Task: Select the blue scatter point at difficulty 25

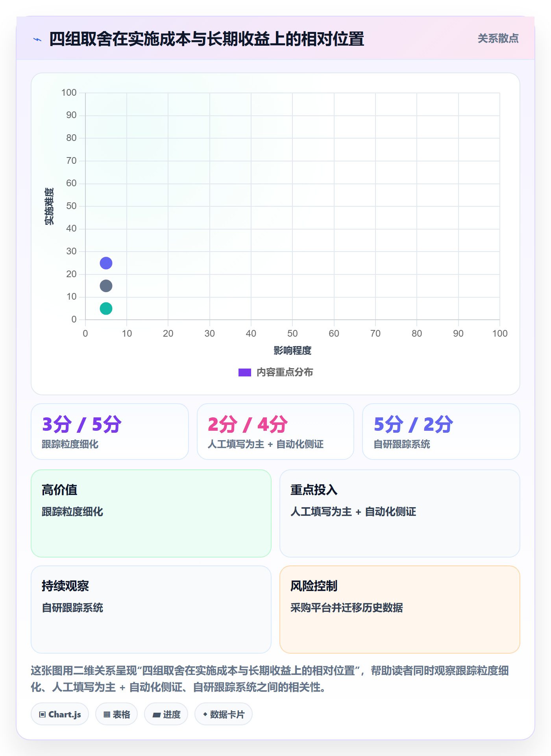Action: click(x=106, y=263)
